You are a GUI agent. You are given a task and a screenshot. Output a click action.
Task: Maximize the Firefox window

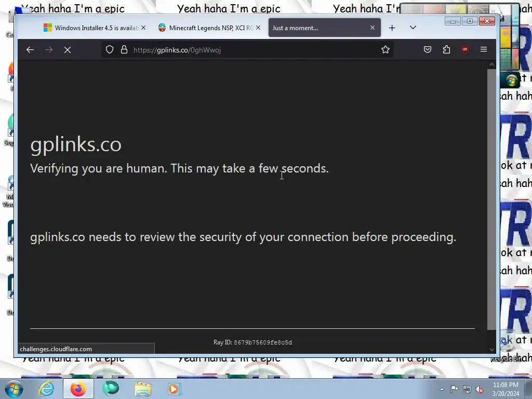point(470,21)
